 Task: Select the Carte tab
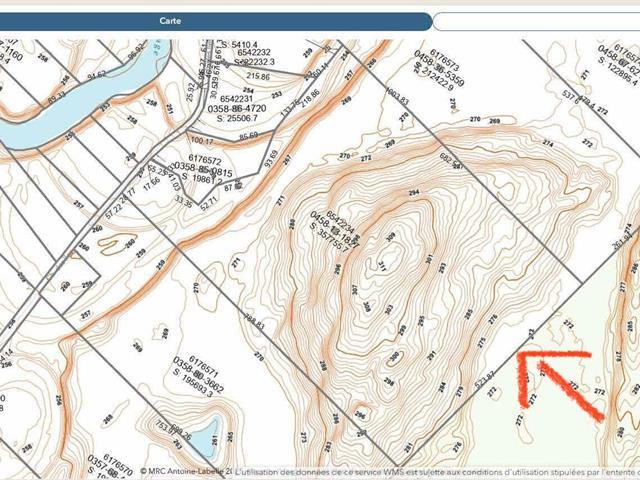pos(170,21)
